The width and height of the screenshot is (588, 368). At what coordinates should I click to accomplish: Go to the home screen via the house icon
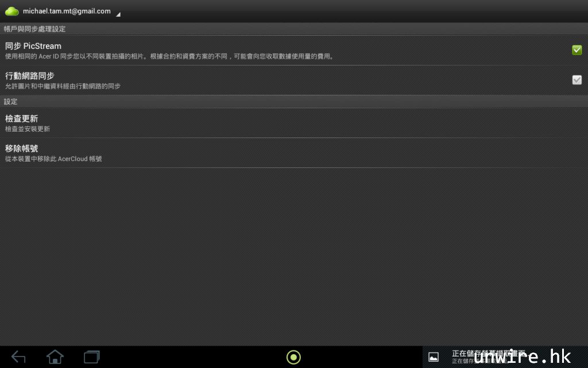(x=55, y=357)
